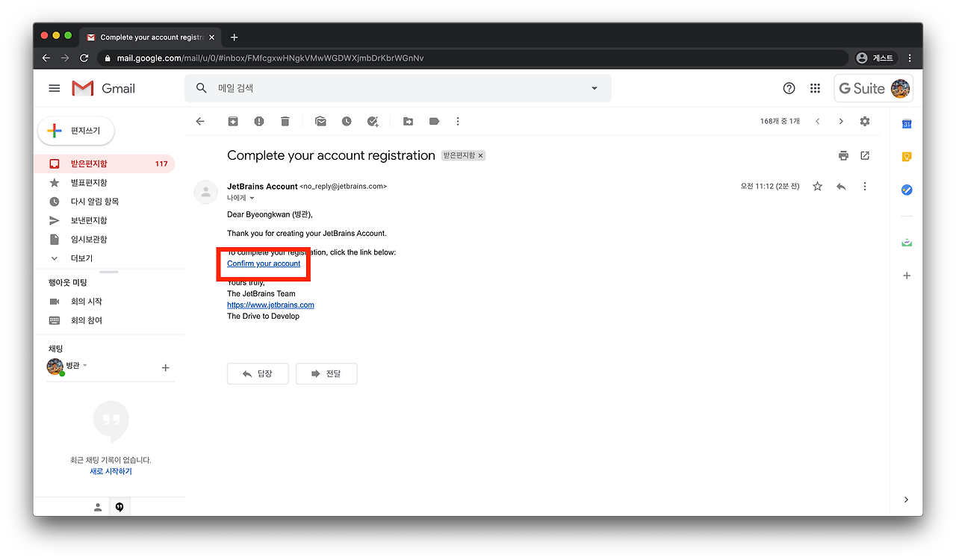Reload page in browser
This screenshot has width=956, height=560.
(84, 57)
